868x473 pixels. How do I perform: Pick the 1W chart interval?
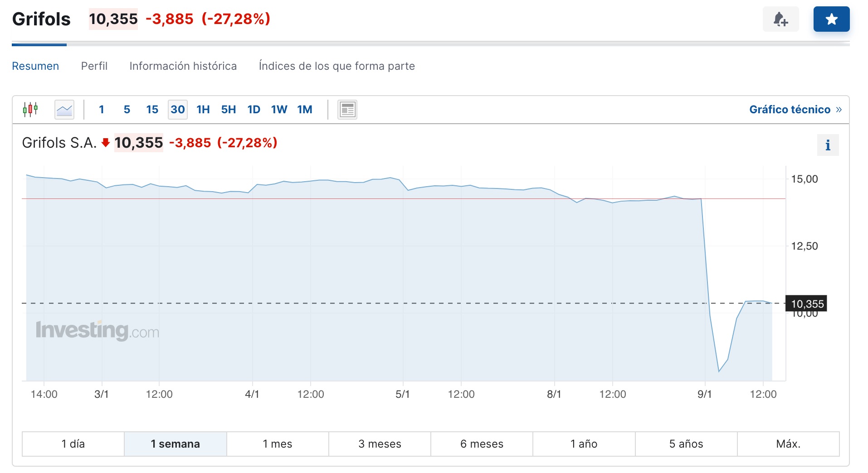279,110
